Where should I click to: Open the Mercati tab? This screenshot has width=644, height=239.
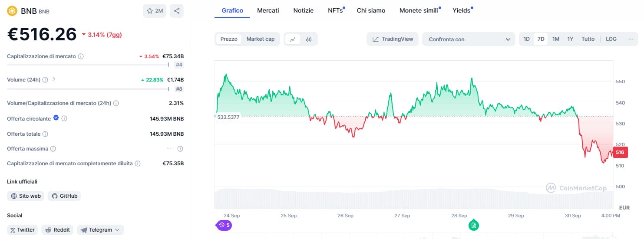tap(268, 10)
